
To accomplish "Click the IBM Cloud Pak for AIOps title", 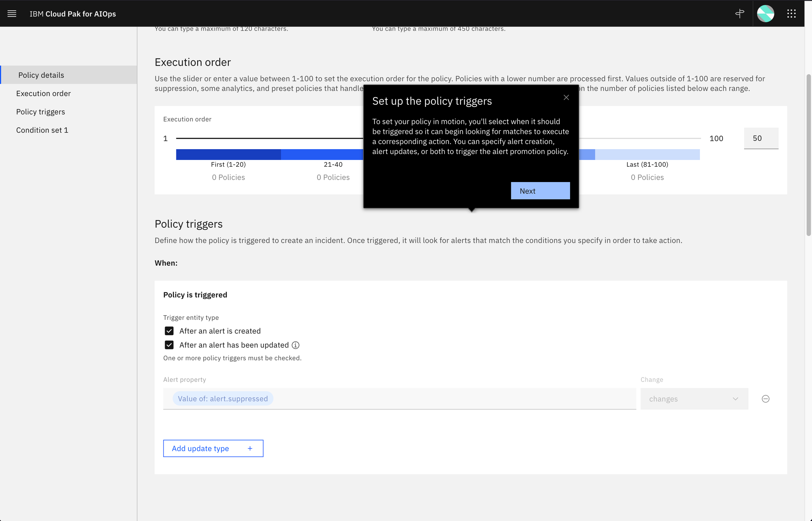I will coord(73,14).
